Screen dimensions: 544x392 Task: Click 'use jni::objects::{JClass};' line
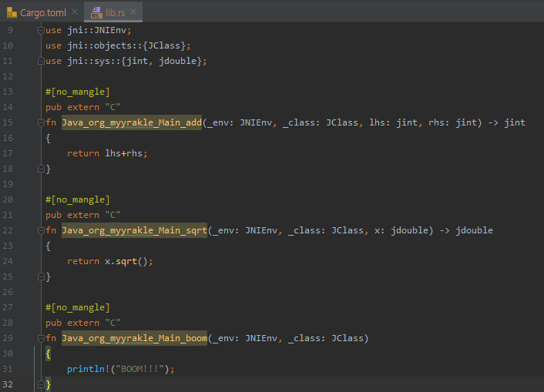[118, 45]
